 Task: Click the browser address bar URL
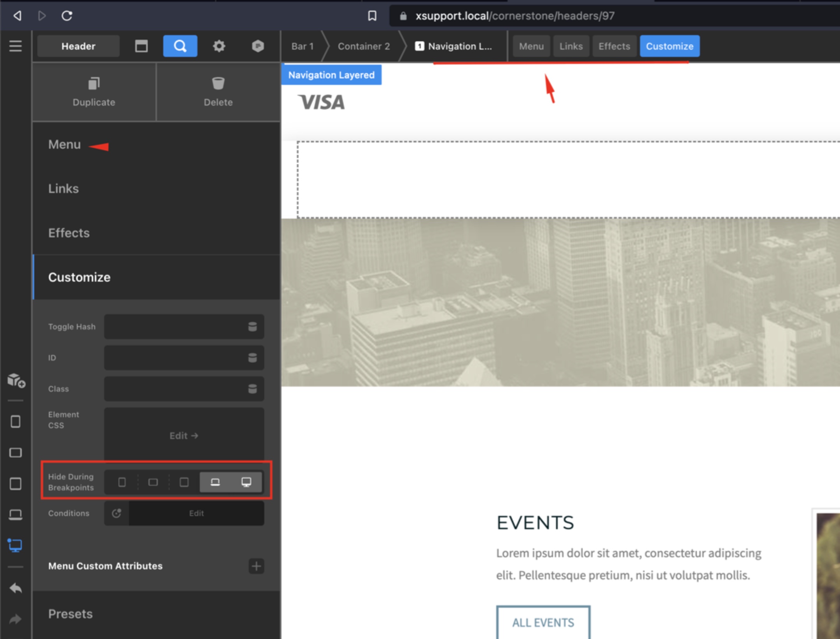pos(515,16)
